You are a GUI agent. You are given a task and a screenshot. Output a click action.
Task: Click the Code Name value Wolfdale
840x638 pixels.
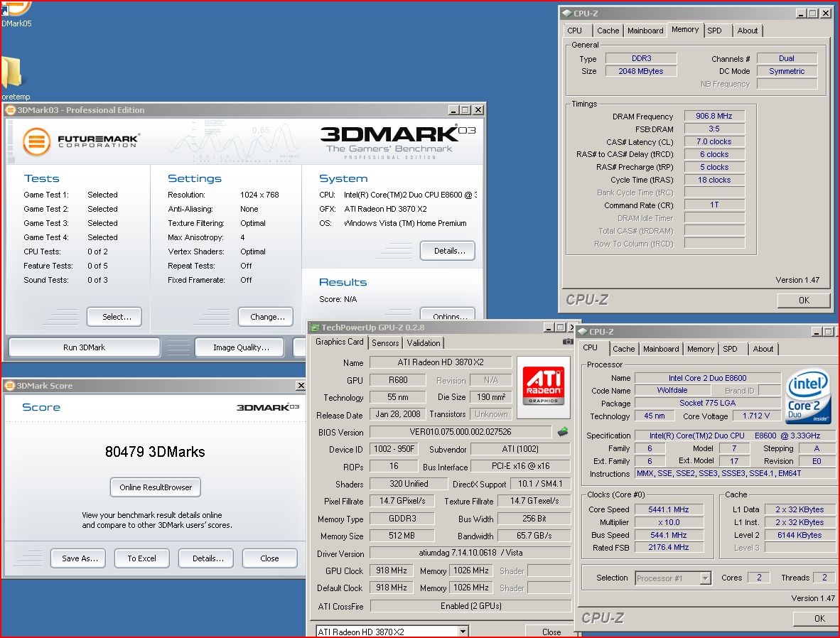pyautogui.click(x=672, y=390)
